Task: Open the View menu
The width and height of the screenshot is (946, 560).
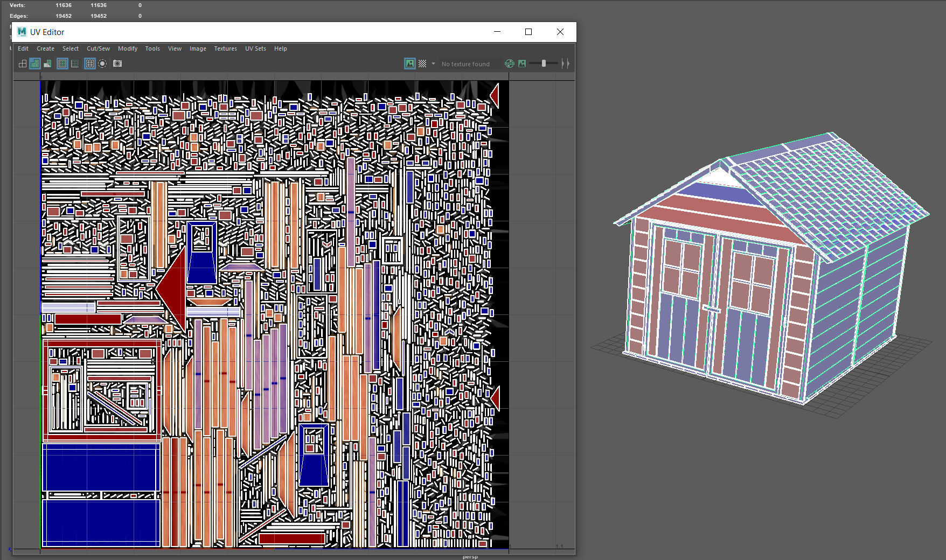Action: pos(175,48)
